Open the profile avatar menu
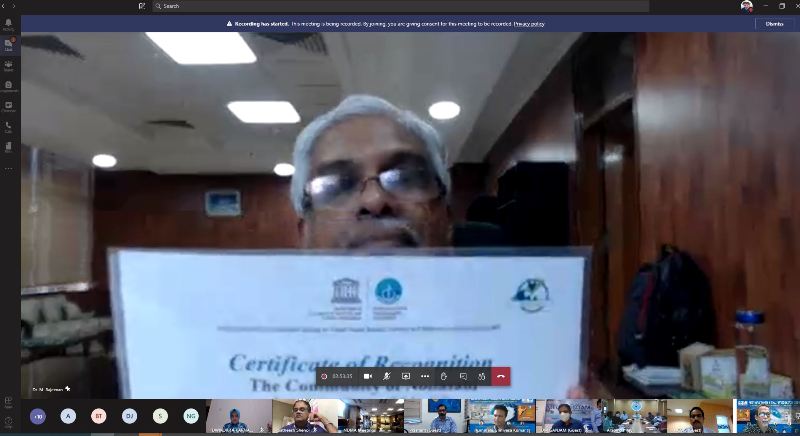Screen dimensions: 800x436 pos(746,6)
